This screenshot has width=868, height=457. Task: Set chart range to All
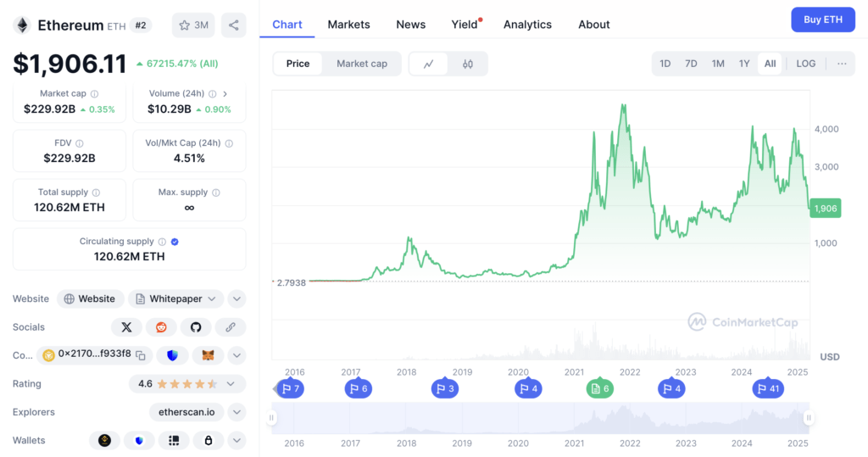point(770,64)
